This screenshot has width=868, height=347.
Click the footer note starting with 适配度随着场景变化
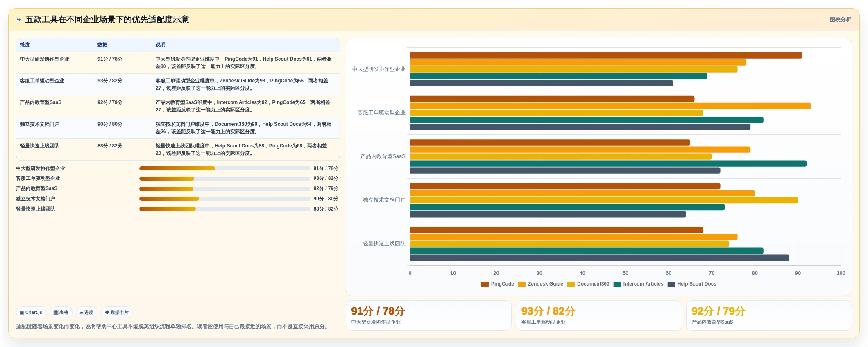[x=173, y=327]
